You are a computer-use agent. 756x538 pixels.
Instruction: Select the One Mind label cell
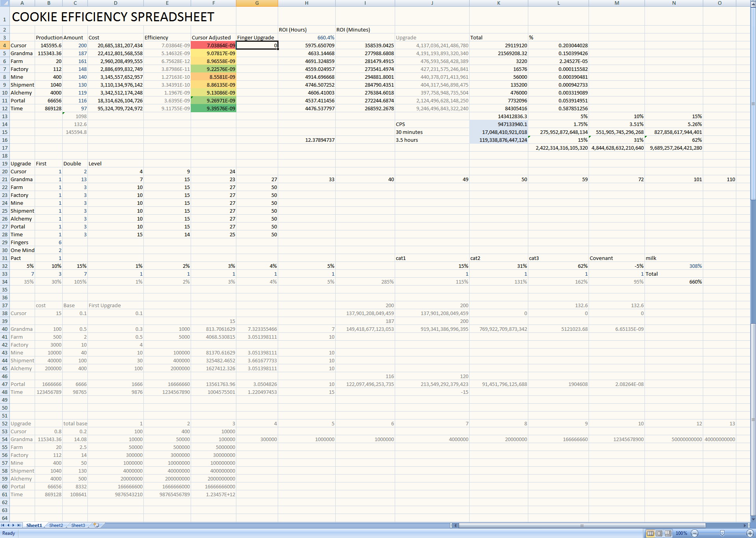point(22,250)
